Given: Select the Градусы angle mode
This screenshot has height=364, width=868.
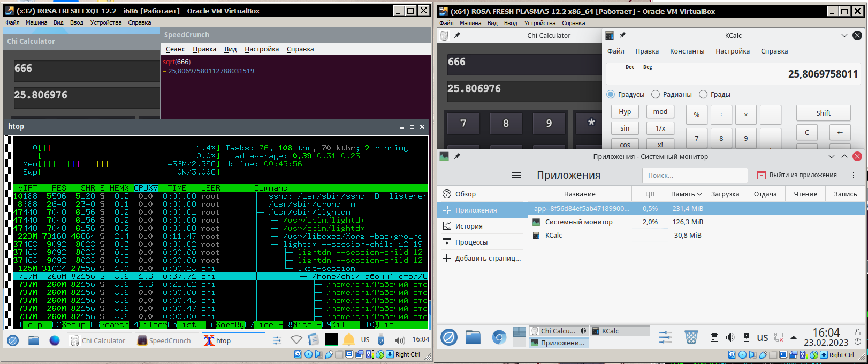Looking at the screenshot, I should pos(611,94).
